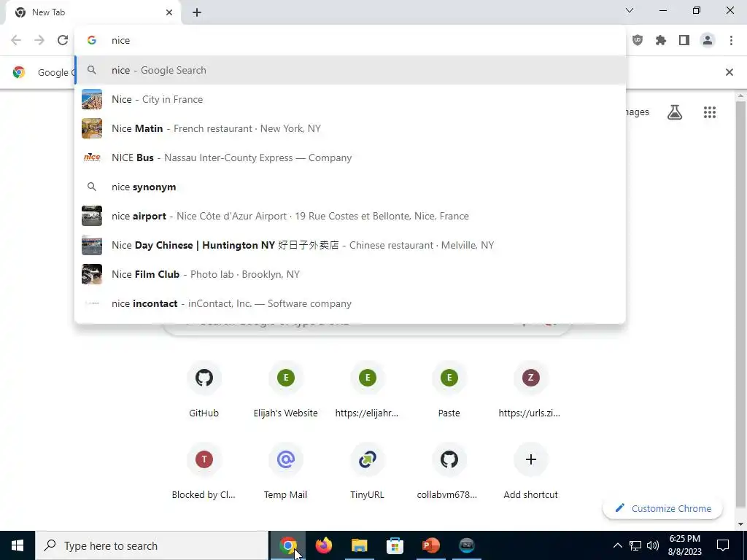
Task: Open the Elijah's Website shortcut
Action: pos(285,391)
